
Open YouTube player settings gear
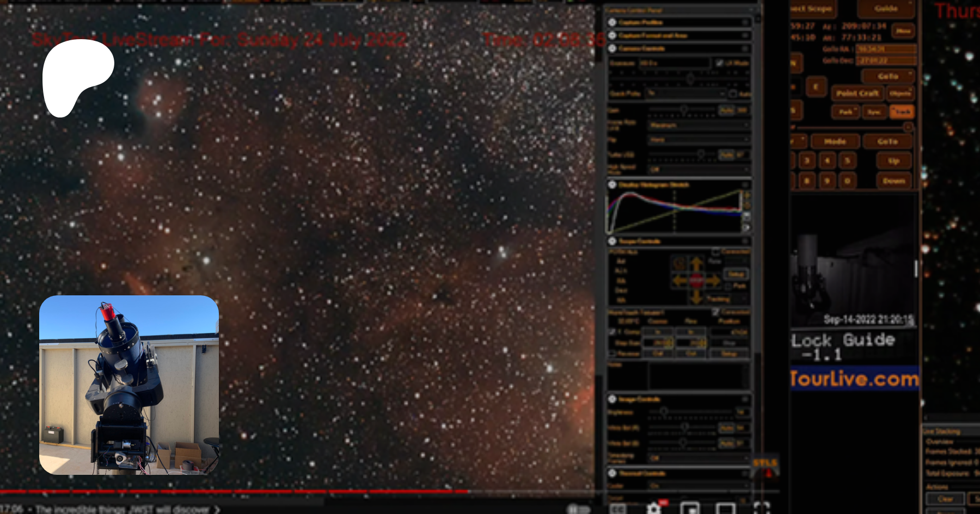point(654,509)
